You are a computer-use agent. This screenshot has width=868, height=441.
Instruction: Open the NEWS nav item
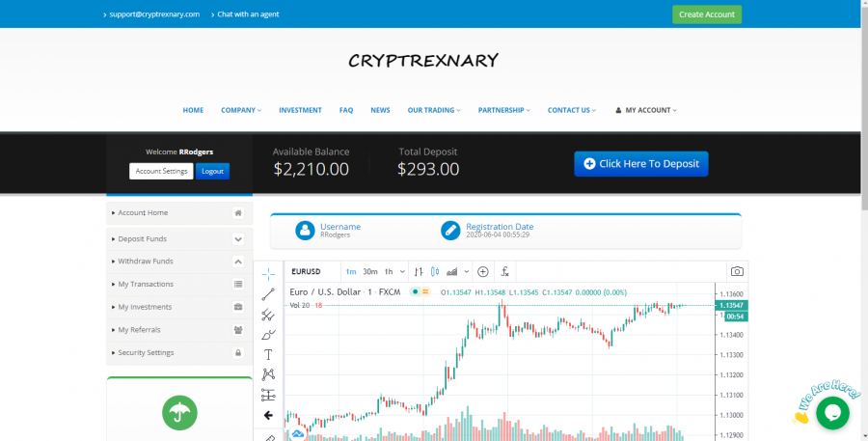tap(380, 110)
